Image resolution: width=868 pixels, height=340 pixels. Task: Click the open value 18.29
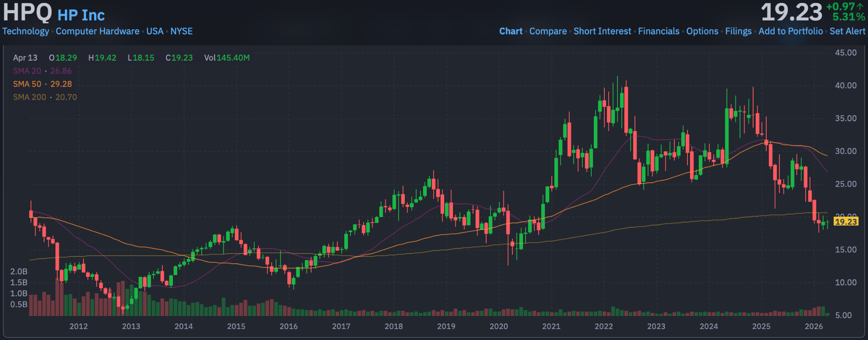pos(66,58)
